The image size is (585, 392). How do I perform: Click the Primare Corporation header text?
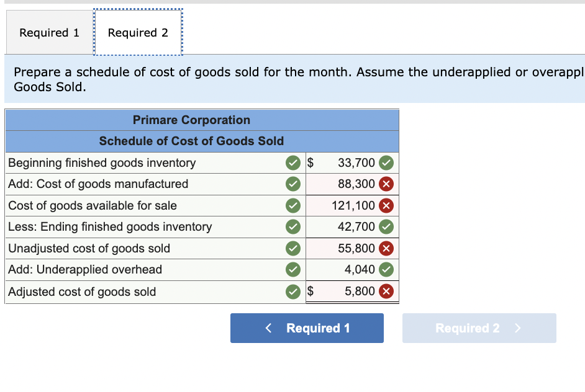coord(191,120)
